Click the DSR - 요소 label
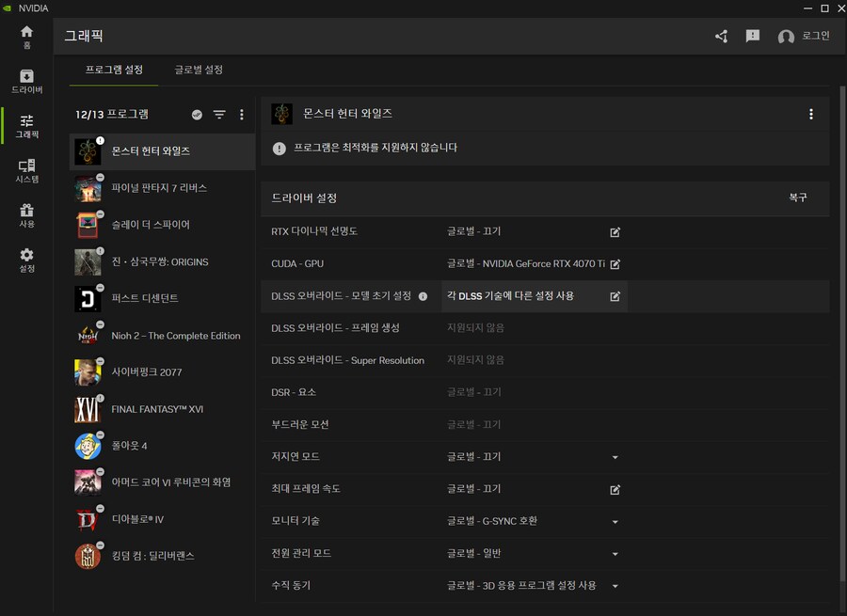 pos(294,392)
